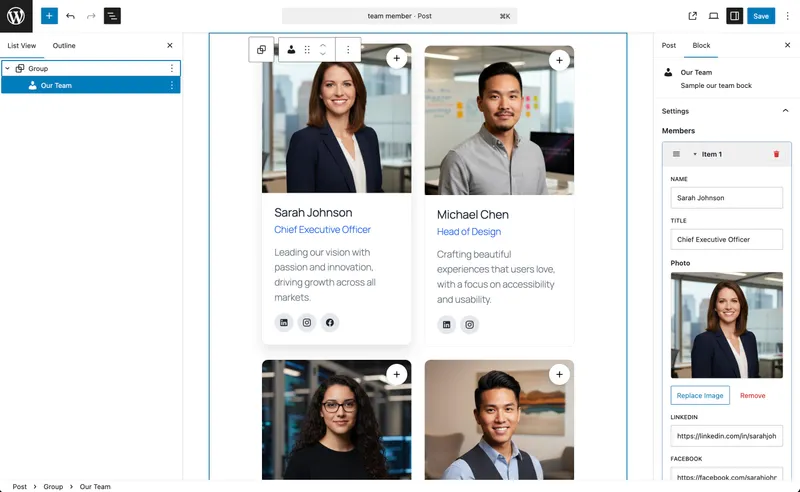Toggle the document overview list view
The width and height of the screenshot is (800, 492).
pyautogui.click(x=112, y=16)
